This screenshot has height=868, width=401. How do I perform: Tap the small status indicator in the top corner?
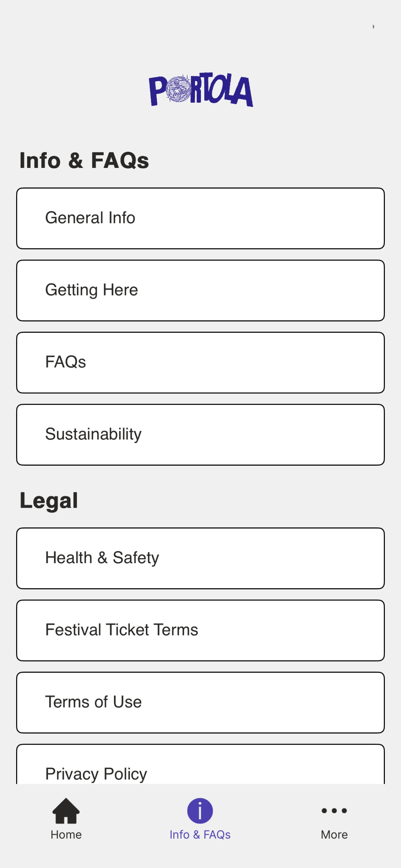(373, 26)
